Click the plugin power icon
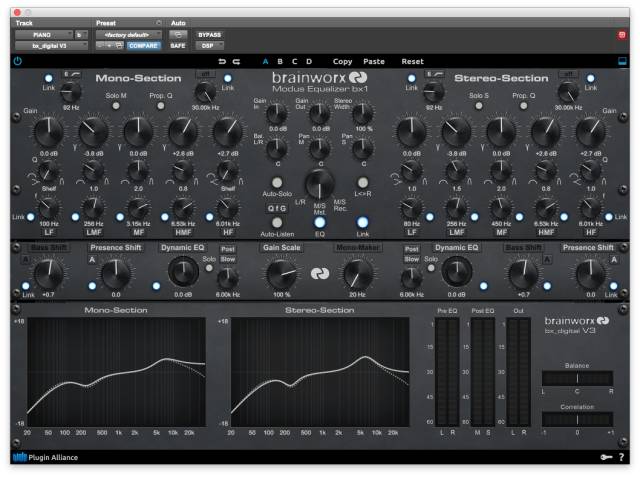 [18, 61]
